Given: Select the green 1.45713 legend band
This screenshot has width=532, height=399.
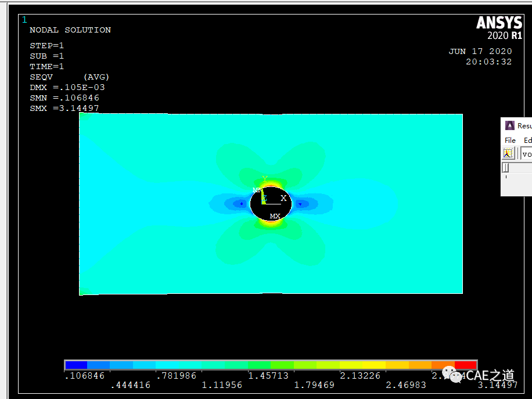Looking at the screenshot, I should coord(258,365).
